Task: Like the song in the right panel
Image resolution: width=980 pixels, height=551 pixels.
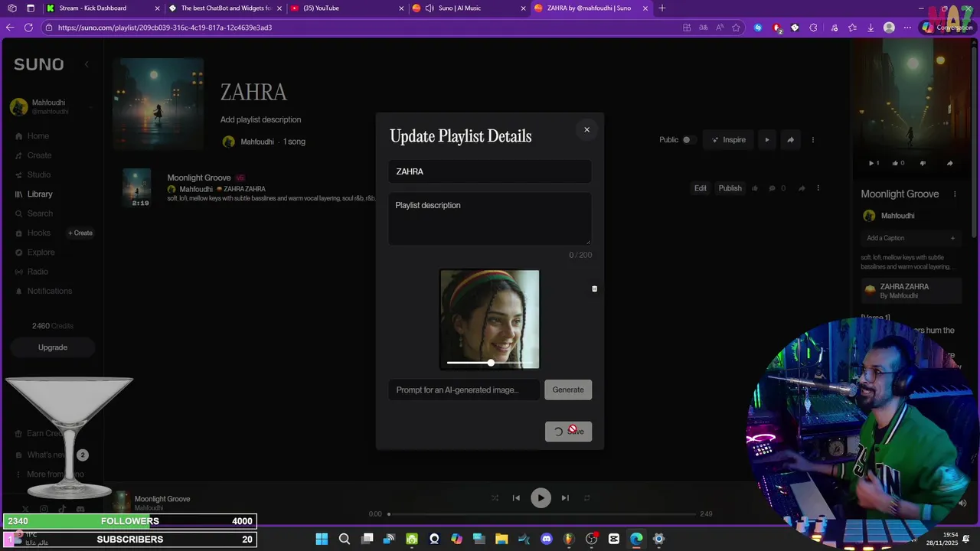Action: coord(898,163)
